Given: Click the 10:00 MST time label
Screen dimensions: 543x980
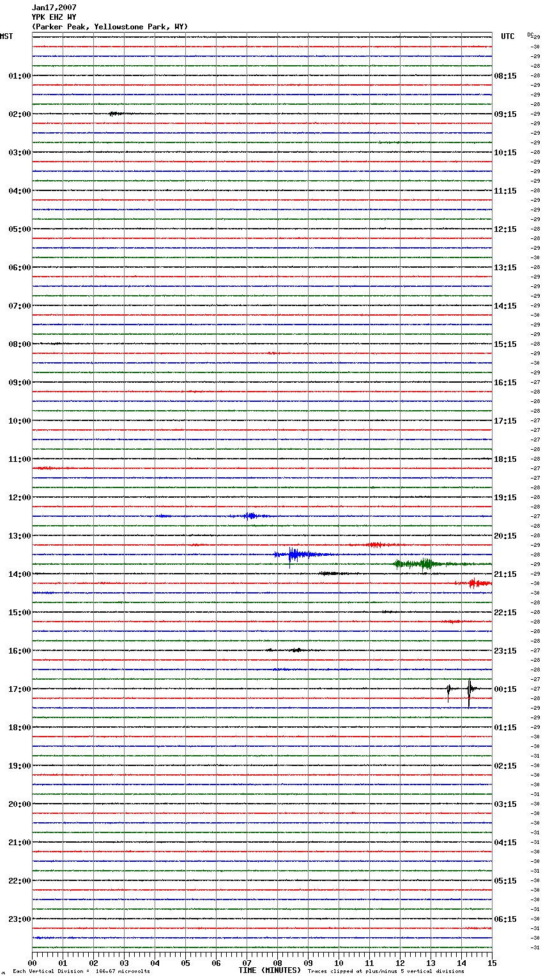Looking at the screenshot, I should coord(20,421).
